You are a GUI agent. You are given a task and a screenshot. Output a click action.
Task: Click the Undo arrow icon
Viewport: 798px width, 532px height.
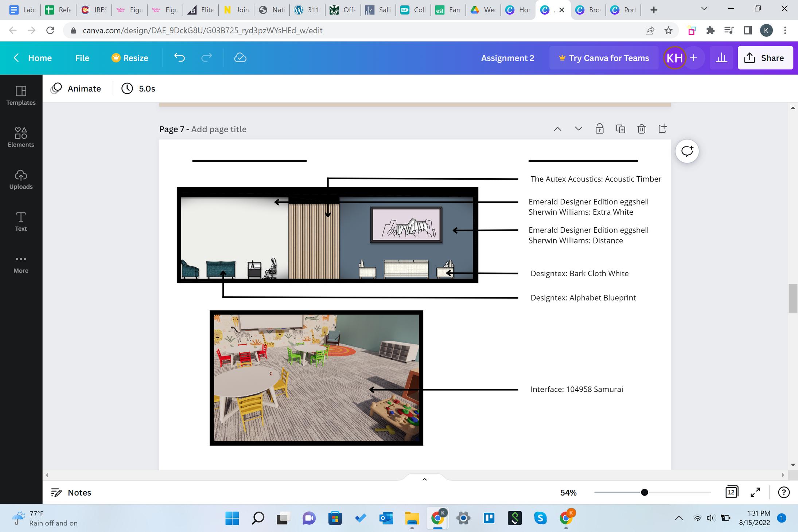(x=179, y=58)
